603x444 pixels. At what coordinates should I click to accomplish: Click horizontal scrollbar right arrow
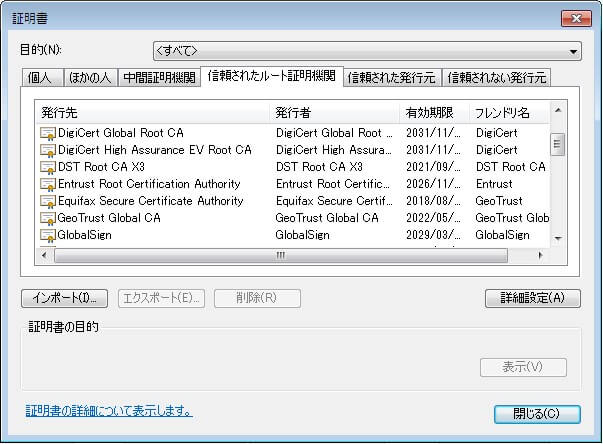(540, 256)
